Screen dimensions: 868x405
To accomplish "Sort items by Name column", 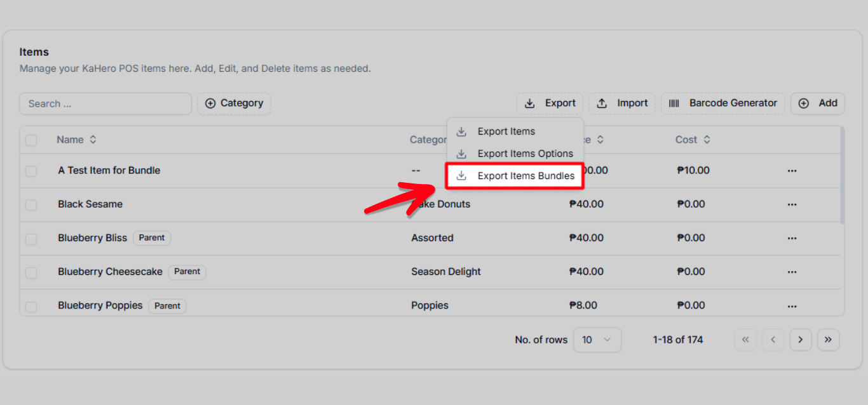I will 76,140.
